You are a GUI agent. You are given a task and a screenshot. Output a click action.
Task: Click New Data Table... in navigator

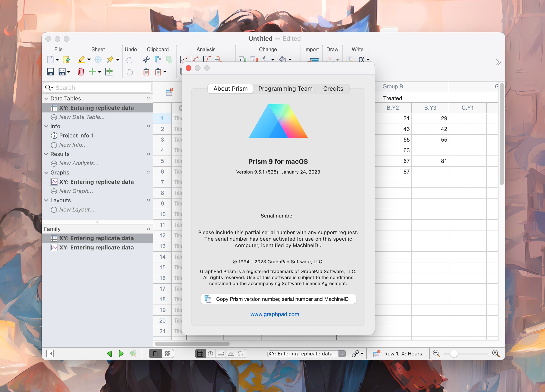(82, 117)
